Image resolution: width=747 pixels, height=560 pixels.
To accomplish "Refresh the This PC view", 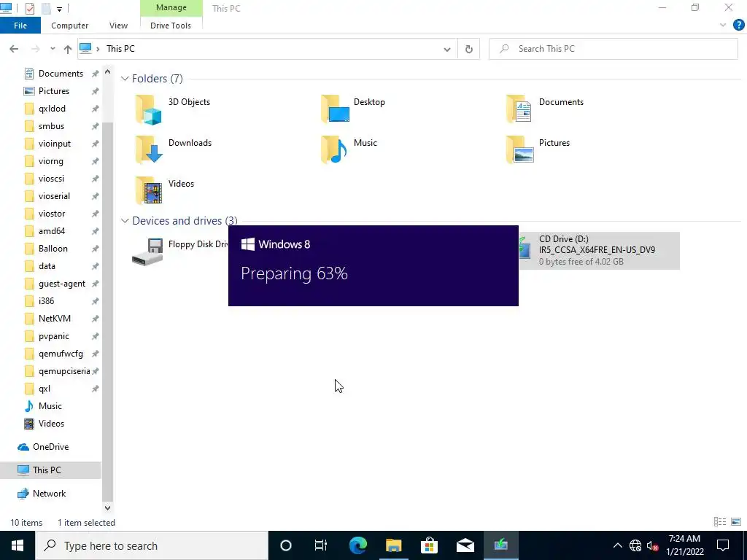I will click(469, 49).
